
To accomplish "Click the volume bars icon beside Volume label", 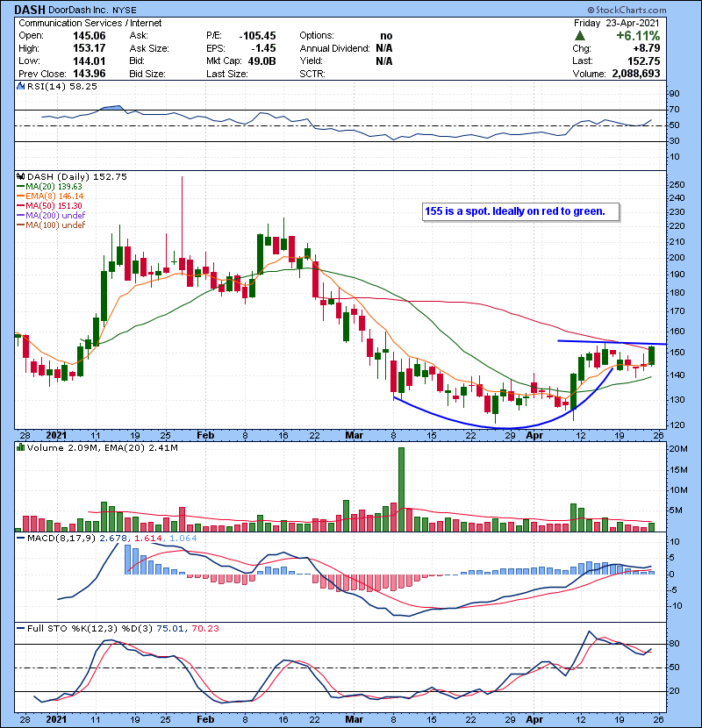I will 21,447.
